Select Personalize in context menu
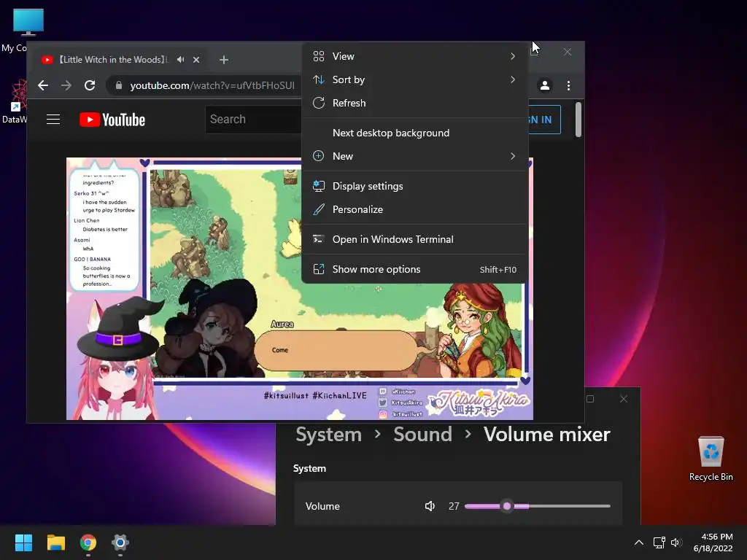The width and height of the screenshot is (747, 560). click(414, 209)
